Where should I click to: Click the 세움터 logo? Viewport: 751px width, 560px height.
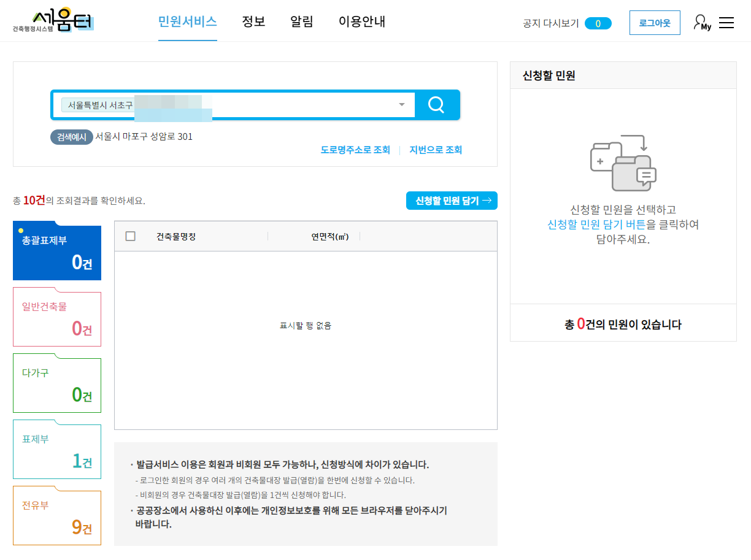pos(53,21)
